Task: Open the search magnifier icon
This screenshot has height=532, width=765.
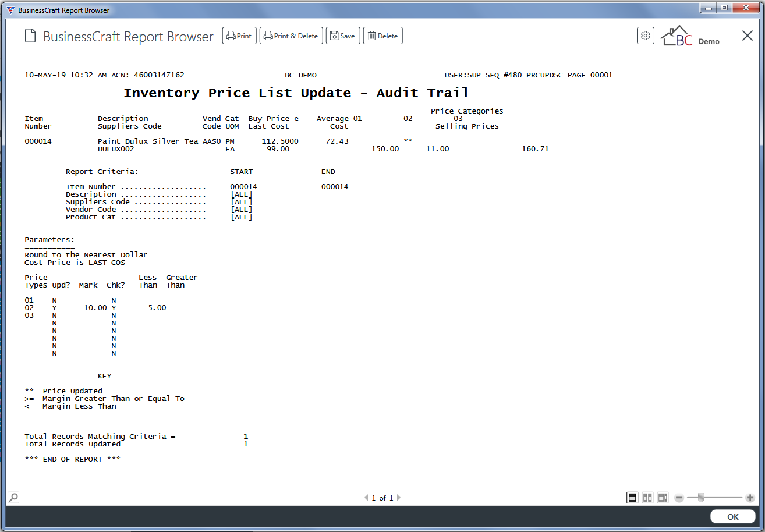Action: (x=13, y=498)
